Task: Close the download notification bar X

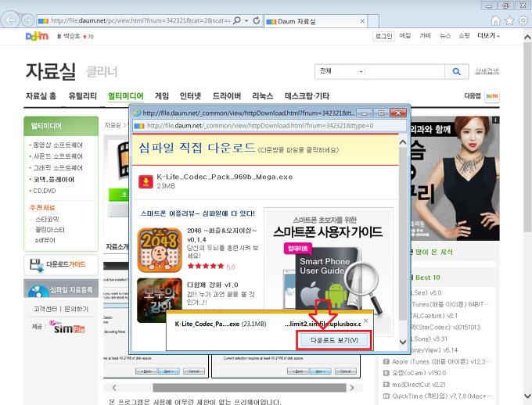Action: tap(365, 321)
